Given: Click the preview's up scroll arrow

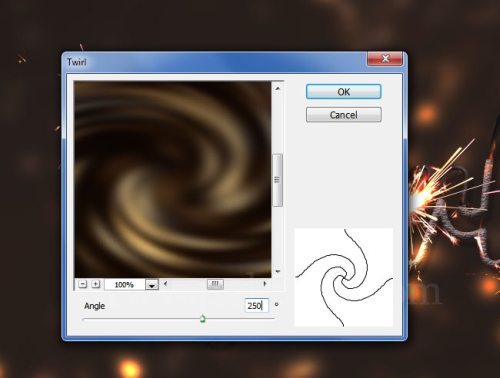Looking at the screenshot, I should point(277,88).
